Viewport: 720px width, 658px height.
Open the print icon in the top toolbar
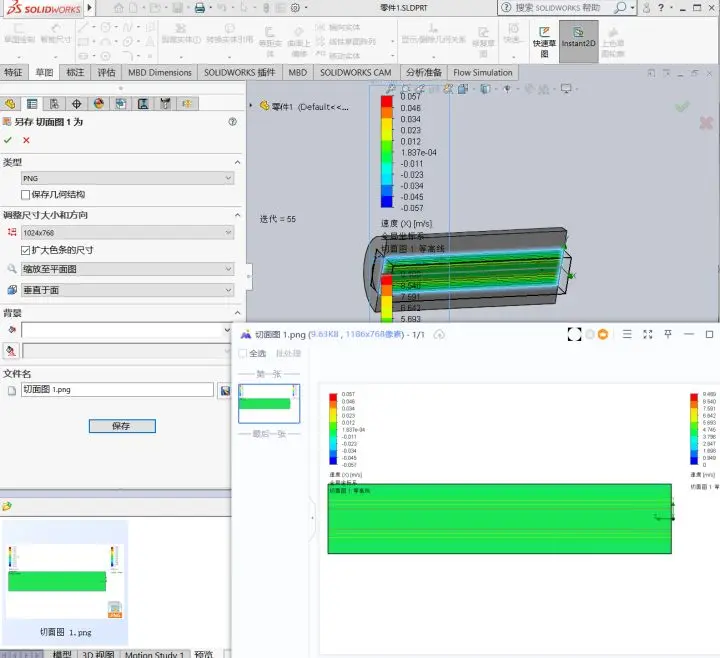click(200, 7)
